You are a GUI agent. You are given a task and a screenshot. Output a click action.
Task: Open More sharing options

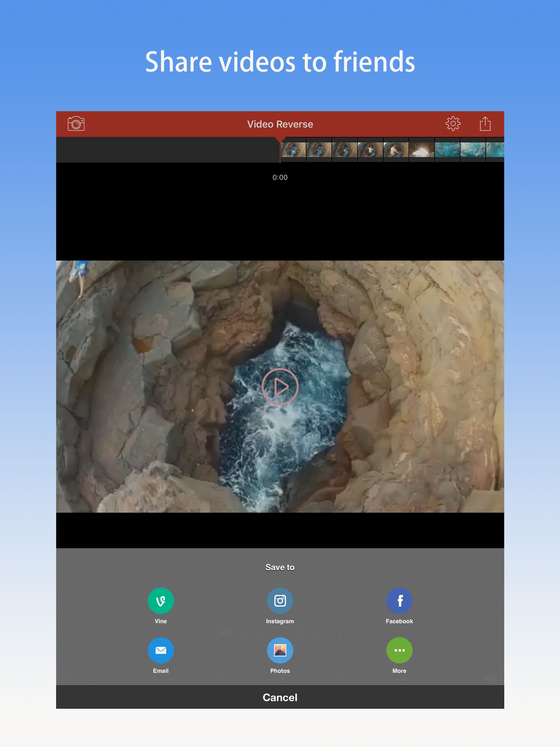click(x=399, y=650)
